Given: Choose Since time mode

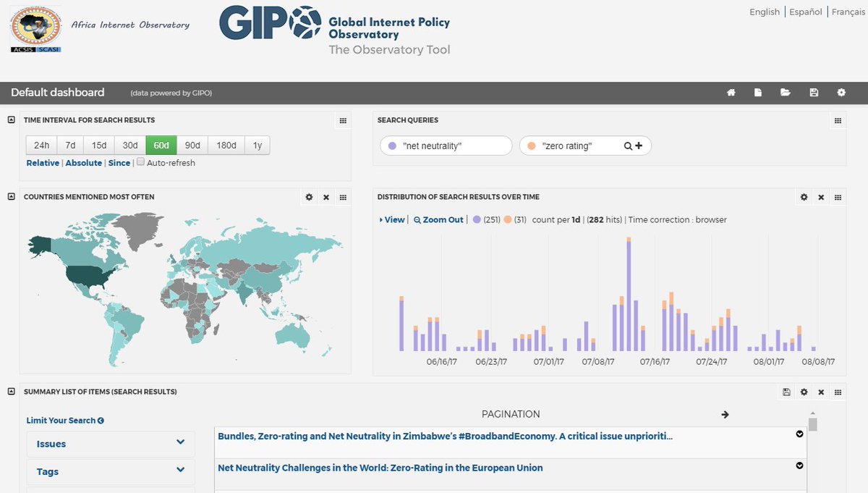Looking at the screenshot, I should pos(119,163).
